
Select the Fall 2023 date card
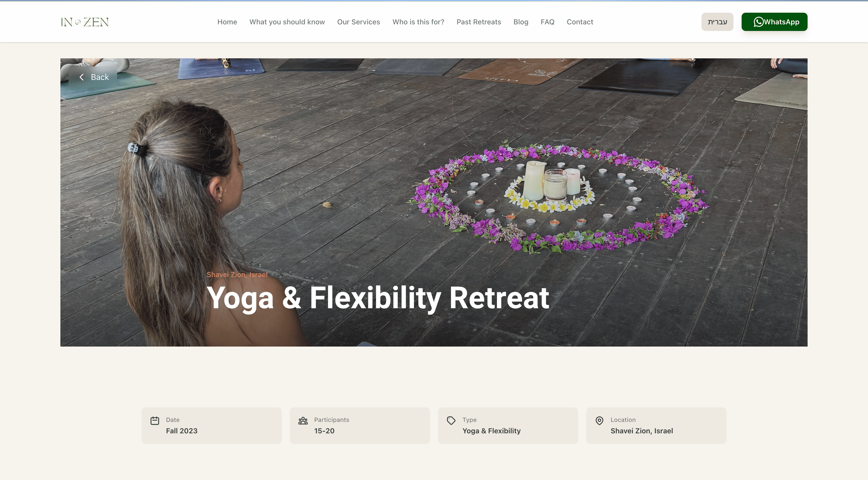pyautogui.click(x=212, y=425)
